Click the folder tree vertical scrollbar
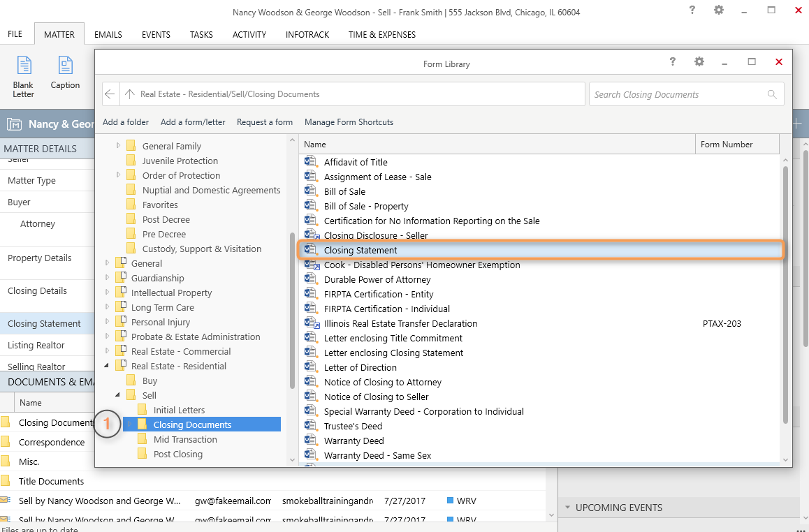Image resolution: width=809 pixels, height=532 pixels. point(292,311)
